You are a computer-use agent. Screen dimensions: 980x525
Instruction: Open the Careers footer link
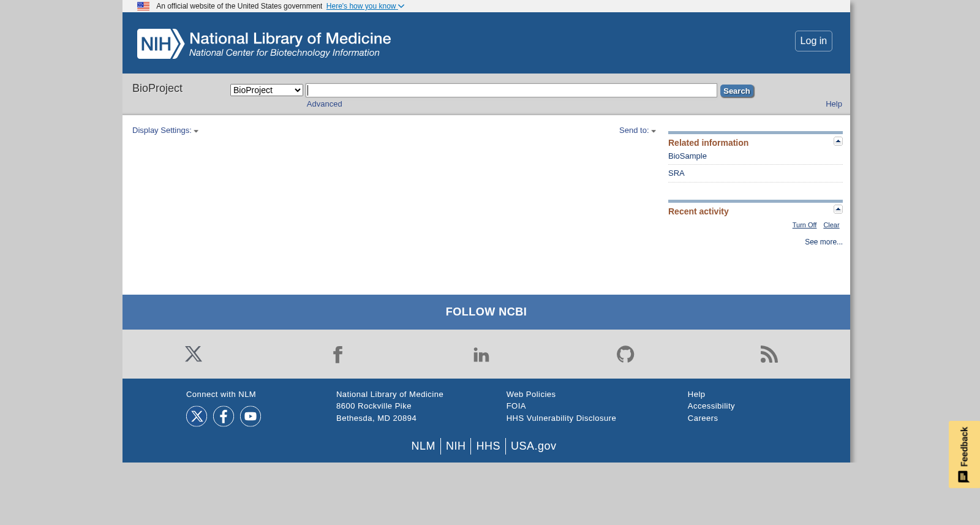coord(703,418)
